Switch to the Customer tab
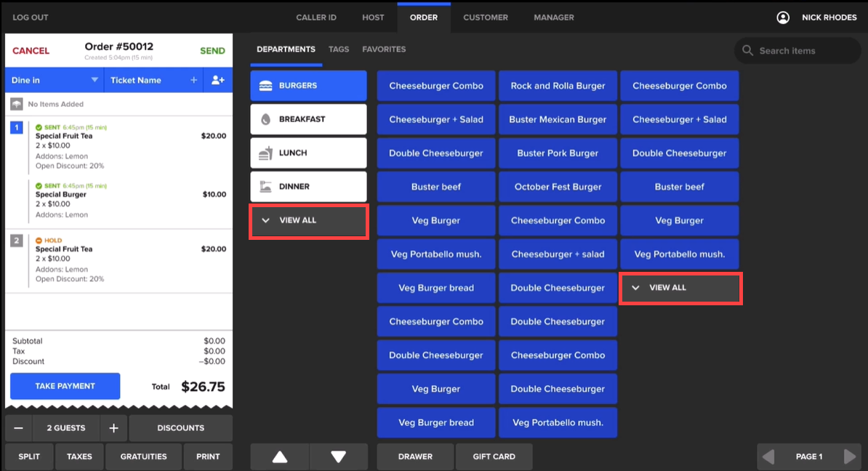The height and width of the screenshot is (471, 868). pos(485,17)
